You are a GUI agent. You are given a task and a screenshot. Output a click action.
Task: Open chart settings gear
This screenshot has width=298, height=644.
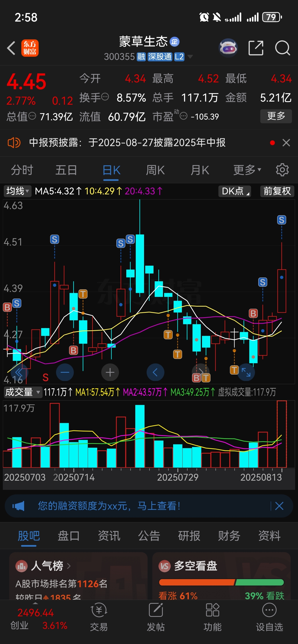[x=282, y=170]
